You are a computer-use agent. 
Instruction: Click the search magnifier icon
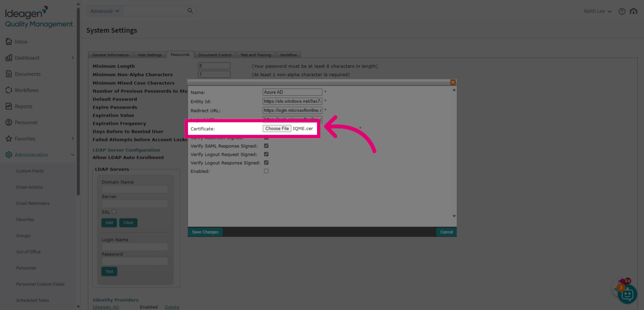(190, 11)
